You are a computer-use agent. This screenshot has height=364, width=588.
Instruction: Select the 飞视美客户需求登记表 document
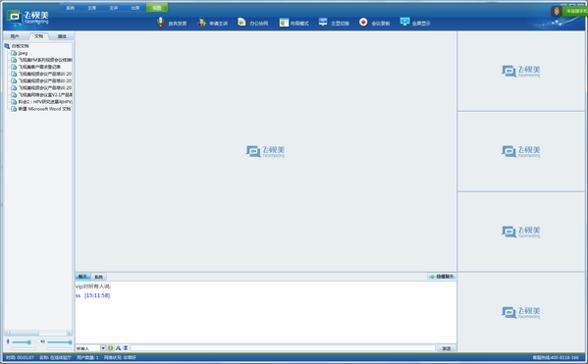[39, 67]
